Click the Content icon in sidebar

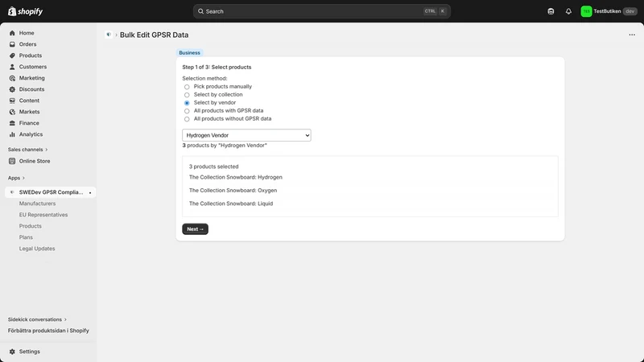coord(12,101)
